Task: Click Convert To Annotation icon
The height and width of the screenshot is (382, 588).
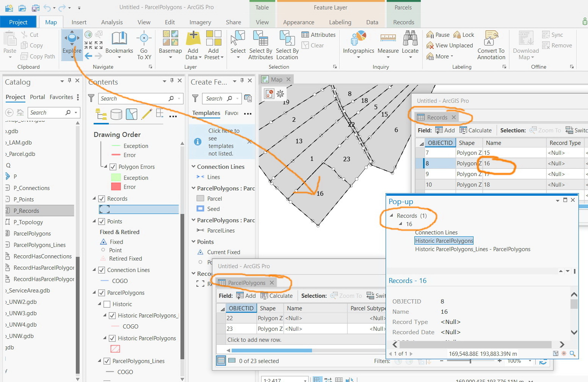Action: tap(491, 38)
